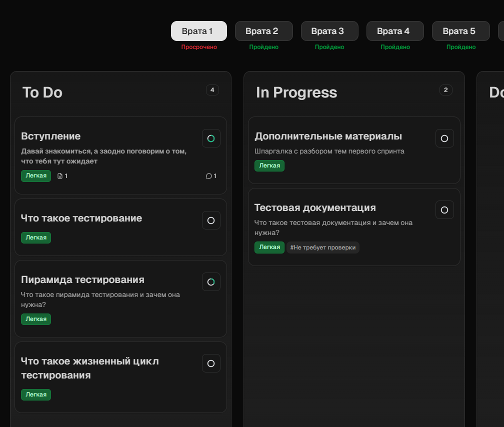Switch to the Врата 1 tab
Screen dimensions: 504x427
[x=198, y=31]
